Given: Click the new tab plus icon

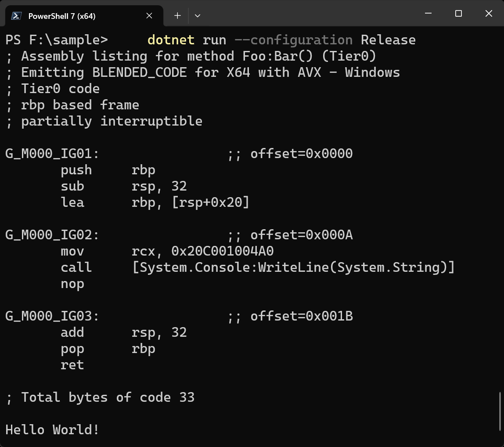Looking at the screenshot, I should coord(177,15).
